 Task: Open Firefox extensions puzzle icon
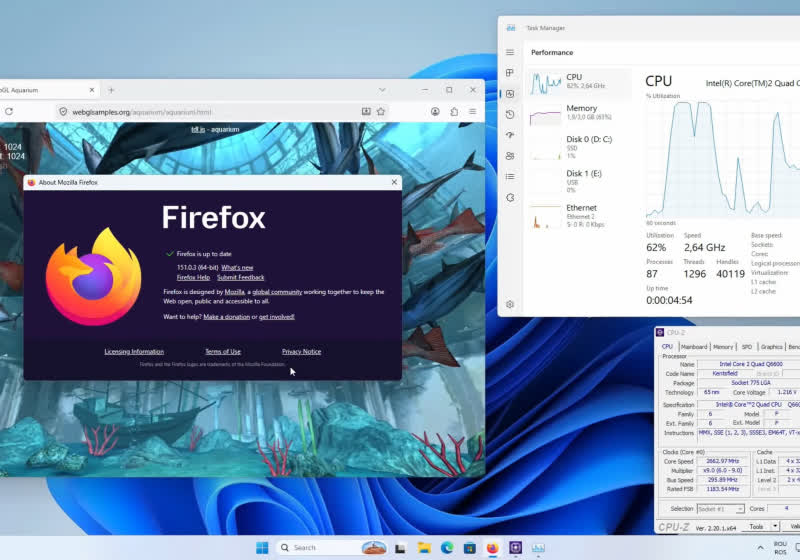(454, 111)
